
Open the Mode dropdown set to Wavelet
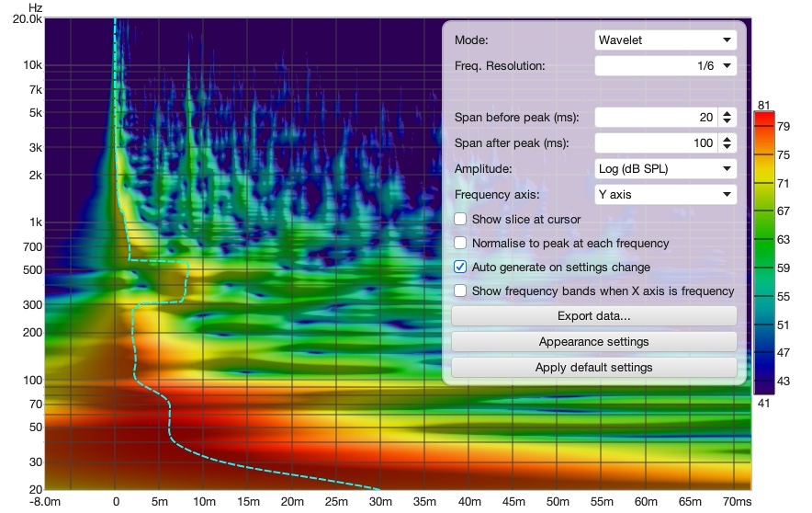coord(665,40)
